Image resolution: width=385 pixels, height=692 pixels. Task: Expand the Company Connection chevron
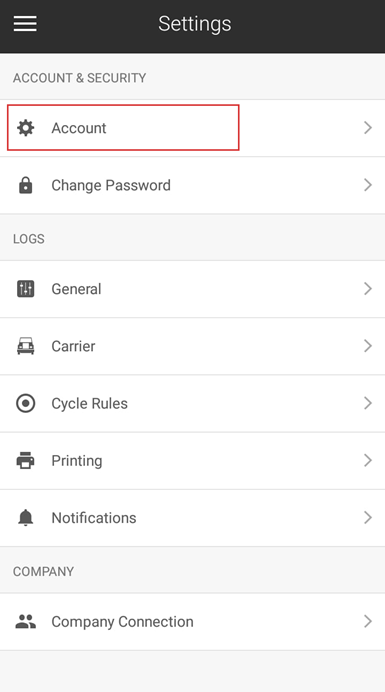[x=368, y=621]
